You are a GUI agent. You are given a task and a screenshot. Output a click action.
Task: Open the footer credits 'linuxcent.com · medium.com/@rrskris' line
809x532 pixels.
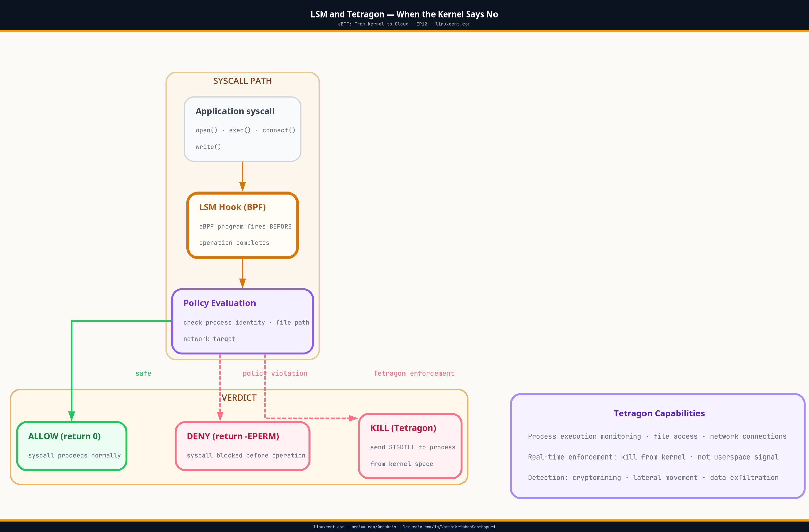(x=404, y=527)
